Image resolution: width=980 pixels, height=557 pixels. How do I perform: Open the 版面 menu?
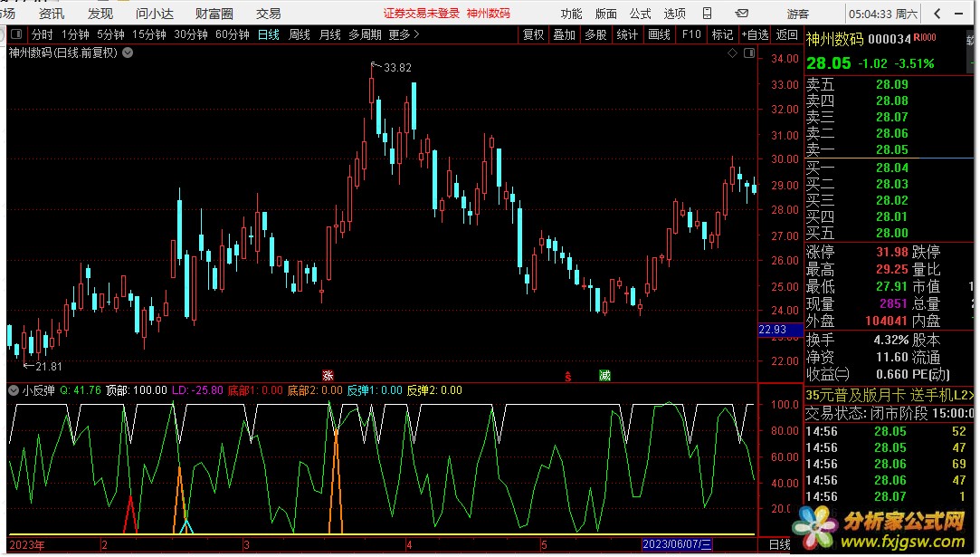605,14
